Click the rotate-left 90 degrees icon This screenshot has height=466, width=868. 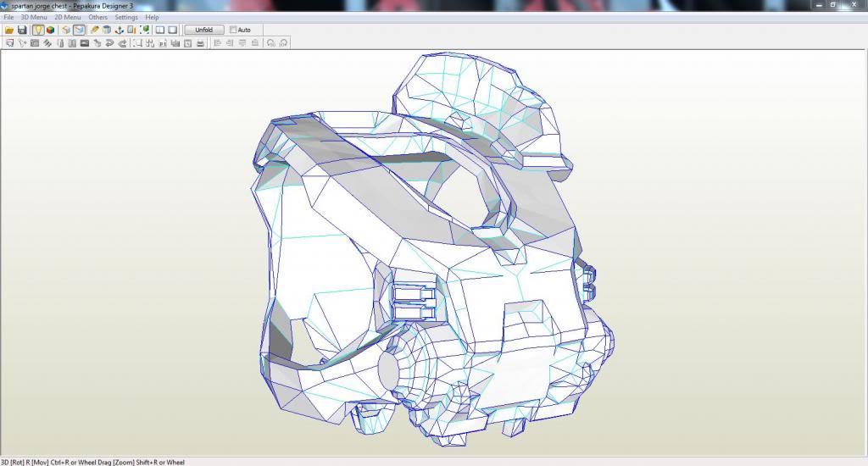tap(270, 43)
